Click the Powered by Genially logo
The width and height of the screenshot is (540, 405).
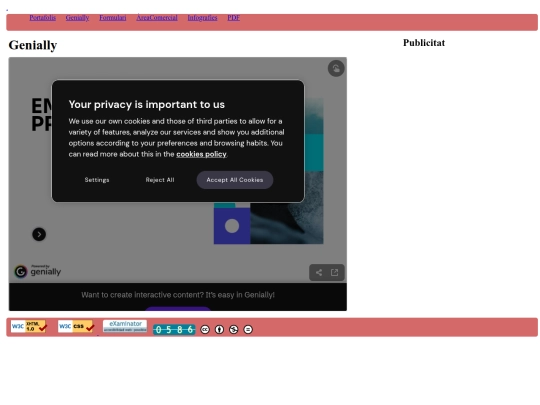[x=38, y=271]
